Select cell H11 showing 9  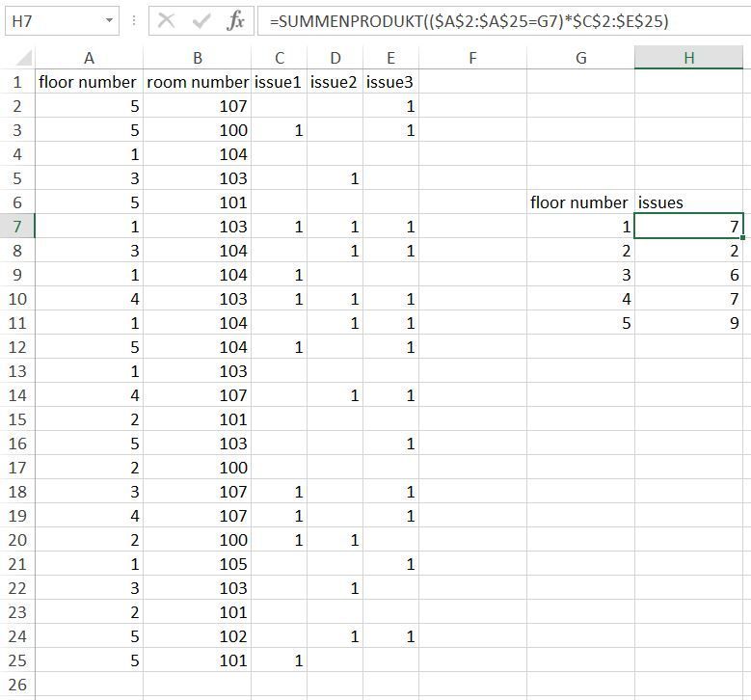pos(688,323)
